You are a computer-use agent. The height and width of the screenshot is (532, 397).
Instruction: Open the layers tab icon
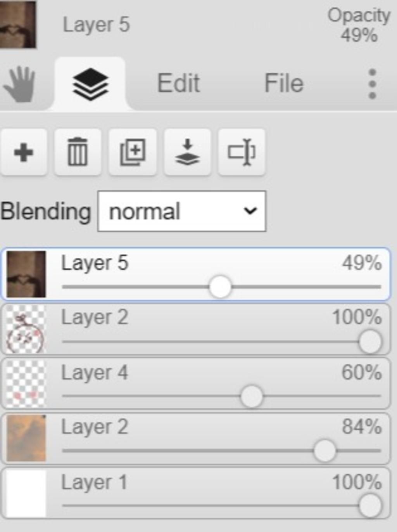tap(90, 84)
